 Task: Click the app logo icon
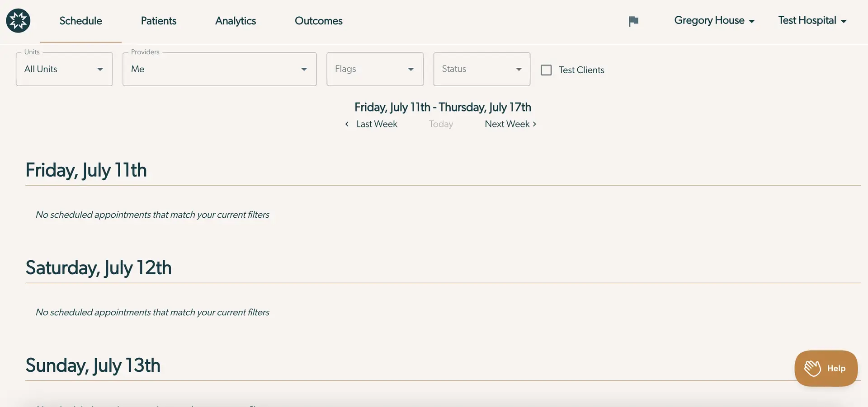(x=18, y=20)
